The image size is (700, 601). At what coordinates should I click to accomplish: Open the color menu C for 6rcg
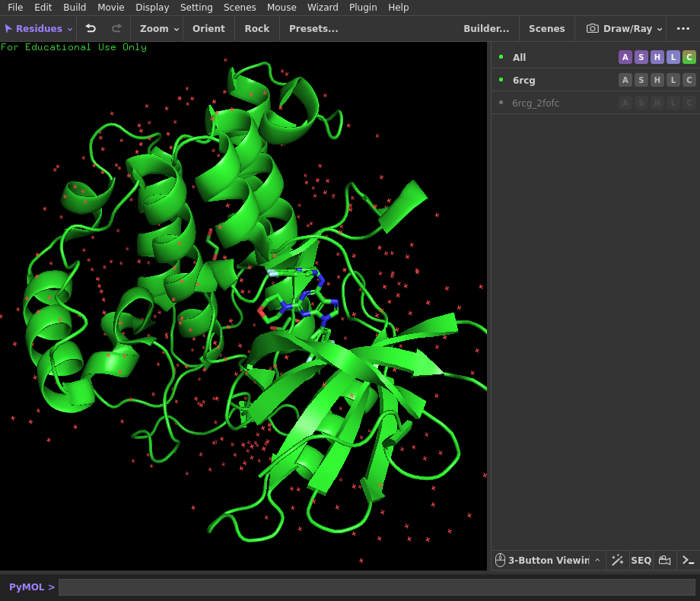point(689,80)
